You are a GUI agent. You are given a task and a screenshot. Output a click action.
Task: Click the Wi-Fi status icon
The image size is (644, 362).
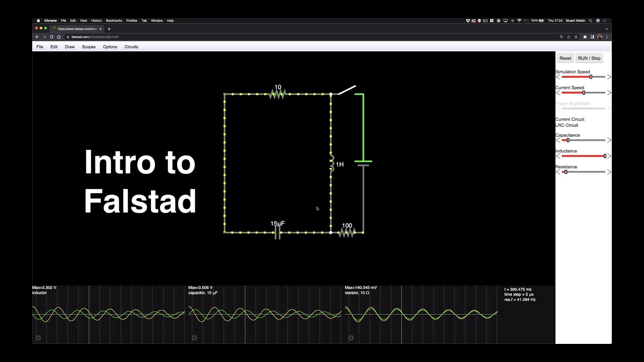[x=519, y=21]
